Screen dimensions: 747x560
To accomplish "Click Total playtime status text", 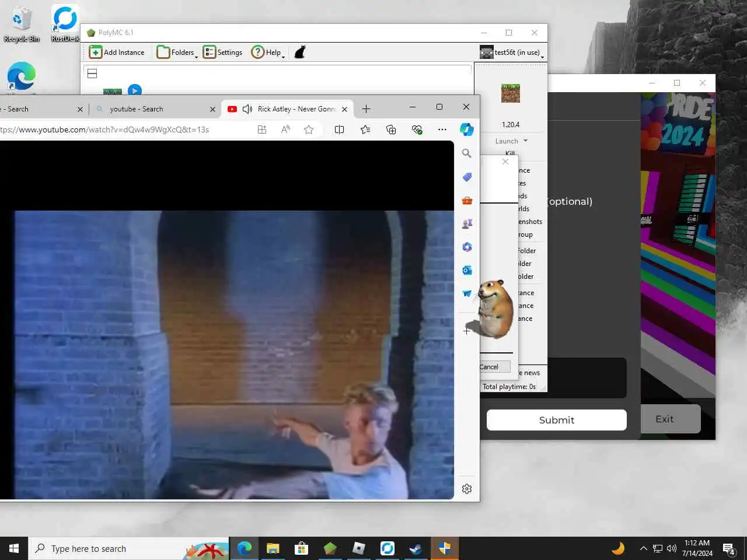I will 509,387.
